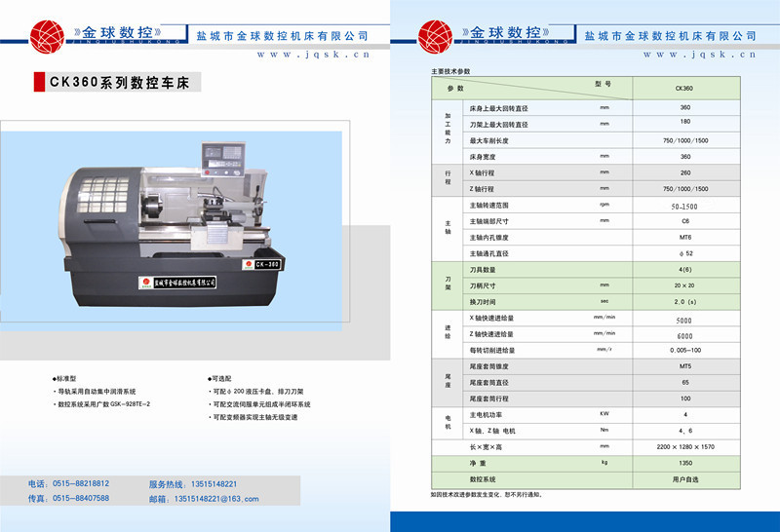Click the 尾座套筒直径 value 65
This screenshot has width=780, height=532.
coord(685,382)
